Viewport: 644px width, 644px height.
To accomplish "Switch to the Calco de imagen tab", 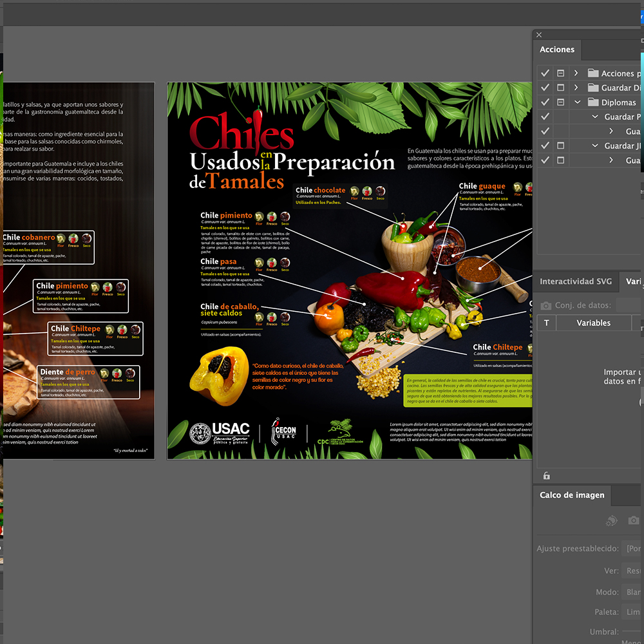I will click(x=572, y=495).
